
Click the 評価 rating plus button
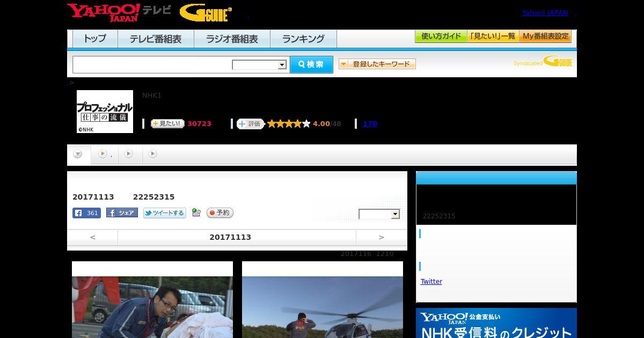(x=251, y=124)
